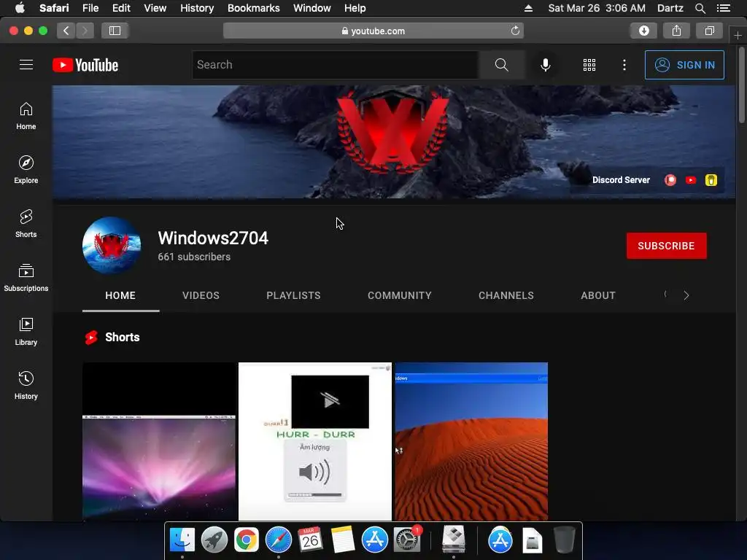The image size is (747, 560).
Task: Open the Bookmarks menu
Action: point(253,8)
